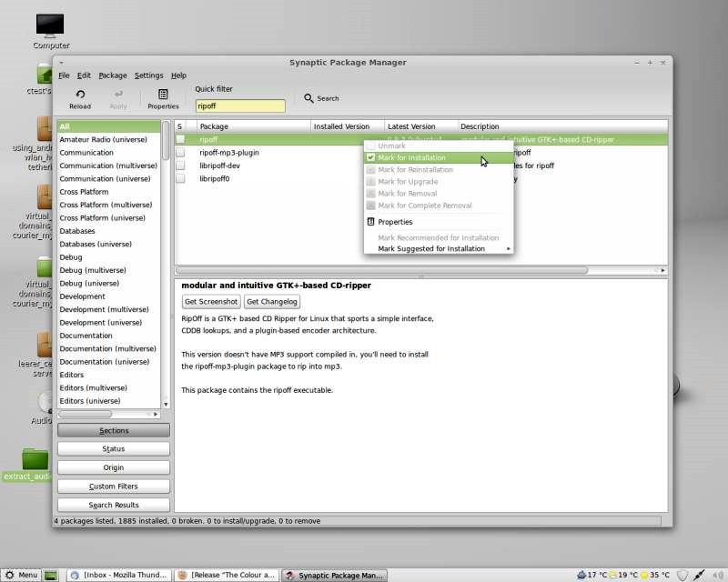Sort by the Description column header
This screenshot has height=582, width=728.
(x=562, y=126)
